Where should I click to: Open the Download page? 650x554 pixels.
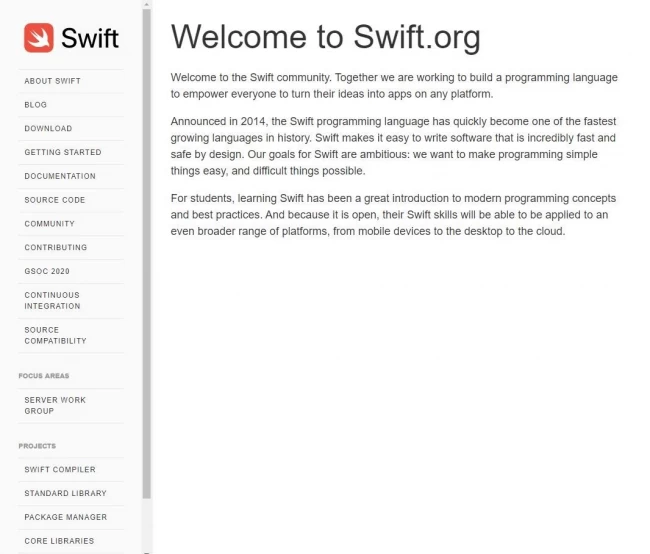click(x=49, y=129)
